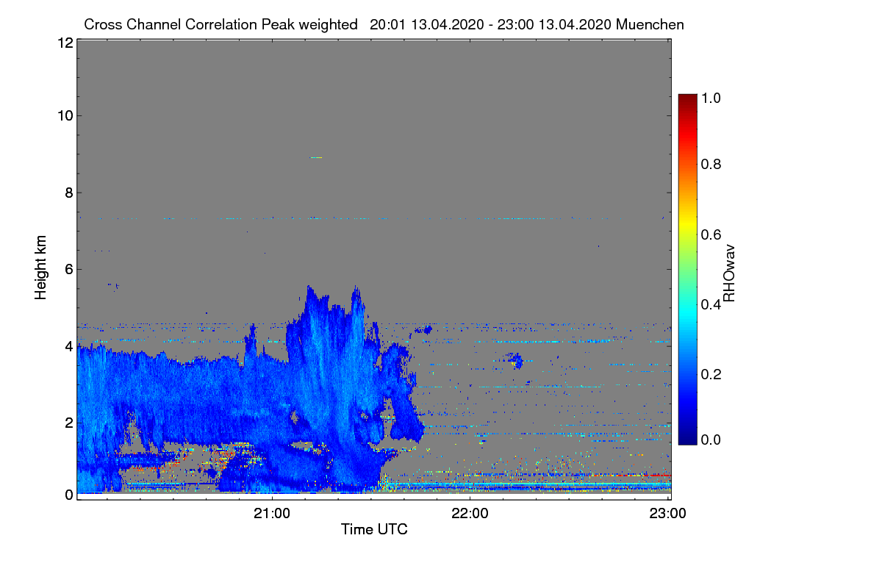Click the small green streak near 9 km
Screen dimensions: 882x588
(316, 157)
